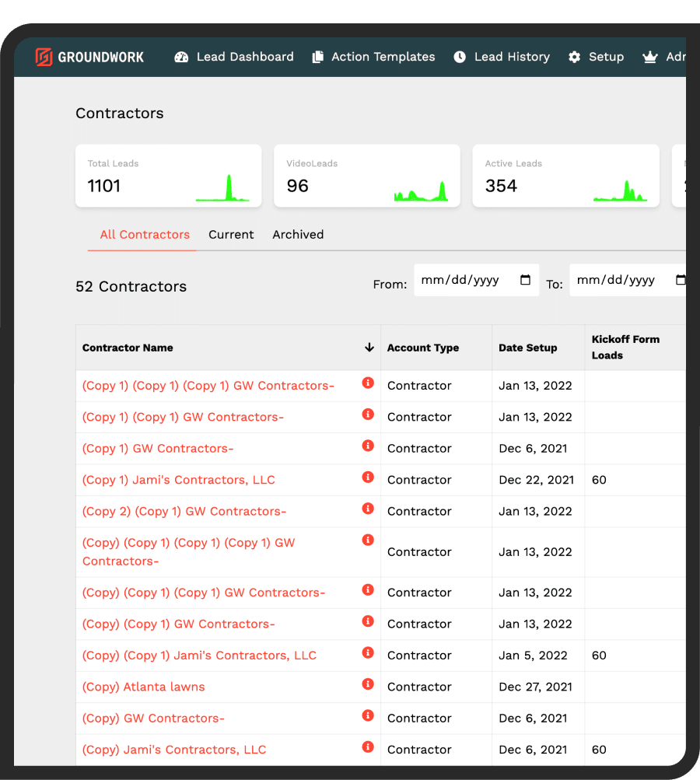
Task: Open Setup via the gear icon
Action: (574, 57)
